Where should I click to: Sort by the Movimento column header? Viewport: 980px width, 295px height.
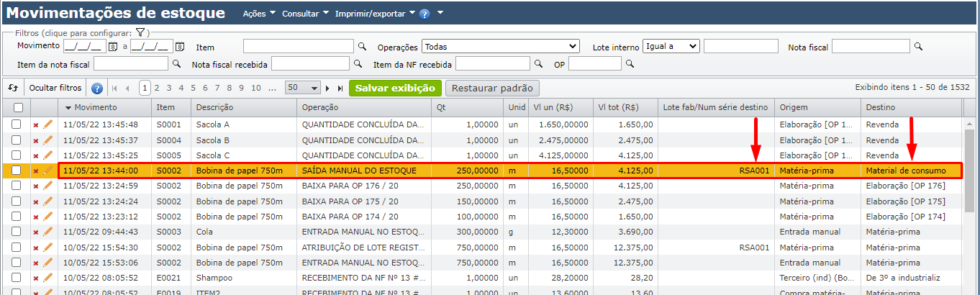tap(96, 107)
